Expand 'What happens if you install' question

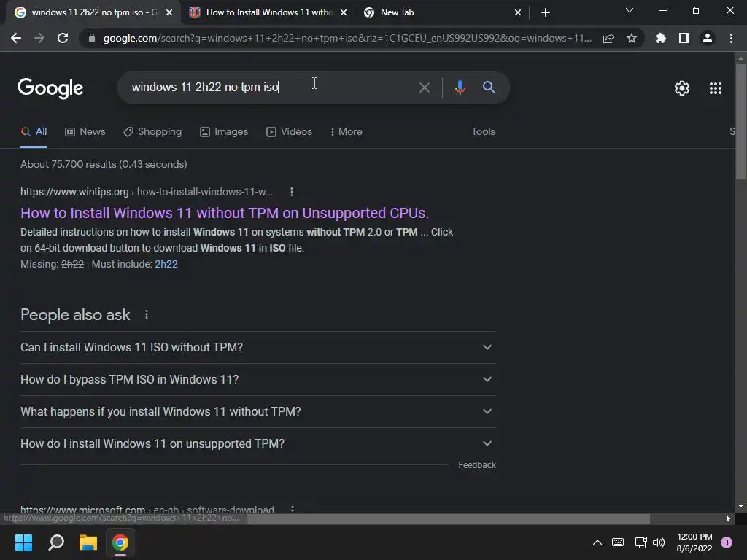pyautogui.click(x=258, y=411)
